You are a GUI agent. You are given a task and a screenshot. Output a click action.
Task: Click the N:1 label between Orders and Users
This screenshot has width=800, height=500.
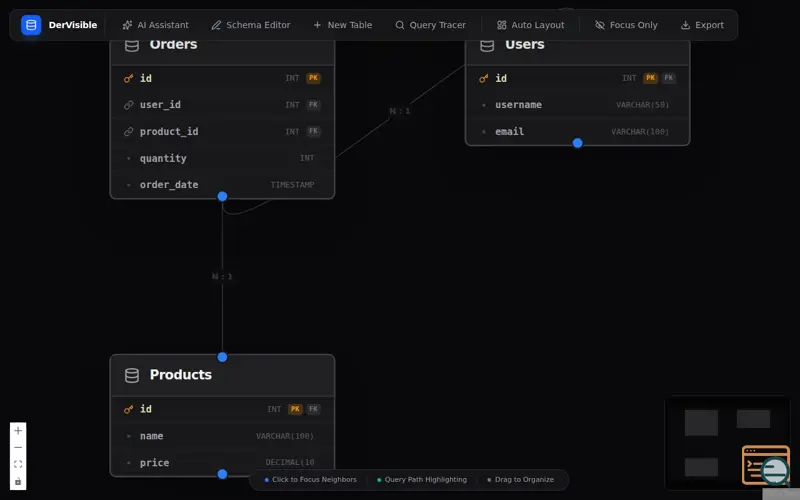[x=399, y=111]
